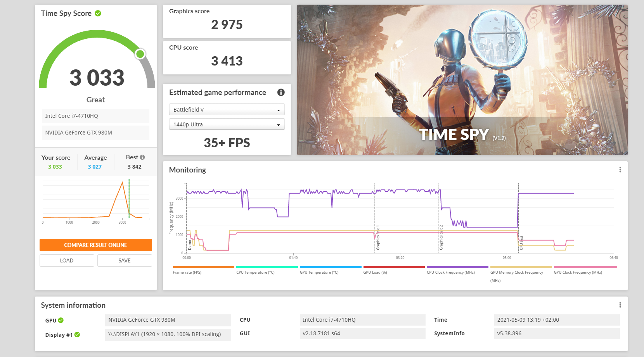
Task: Click the Great rating label
Action: tap(96, 100)
